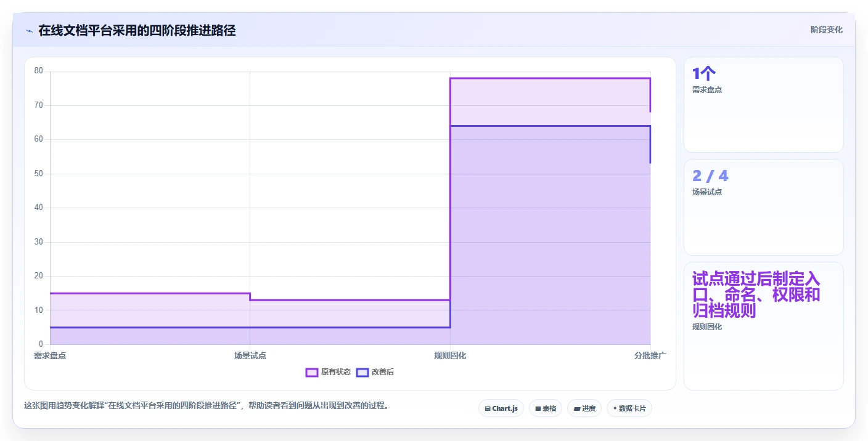Select the Chart.js tag

(x=501, y=408)
